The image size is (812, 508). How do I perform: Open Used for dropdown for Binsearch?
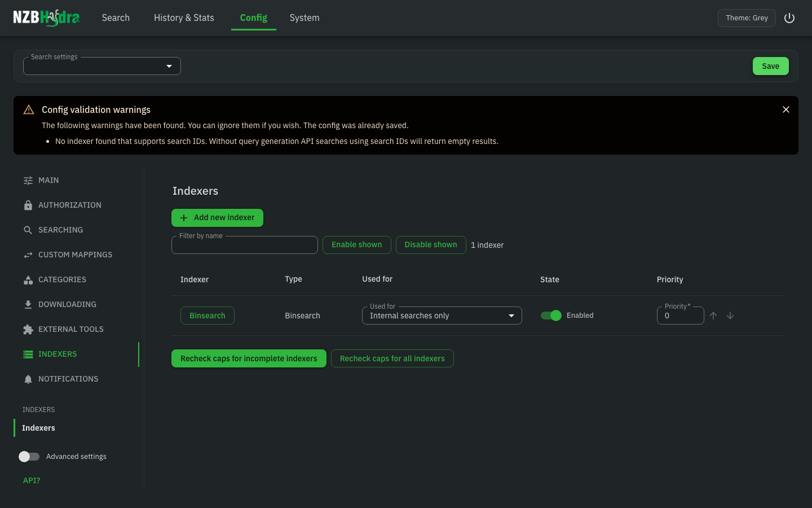click(x=442, y=316)
